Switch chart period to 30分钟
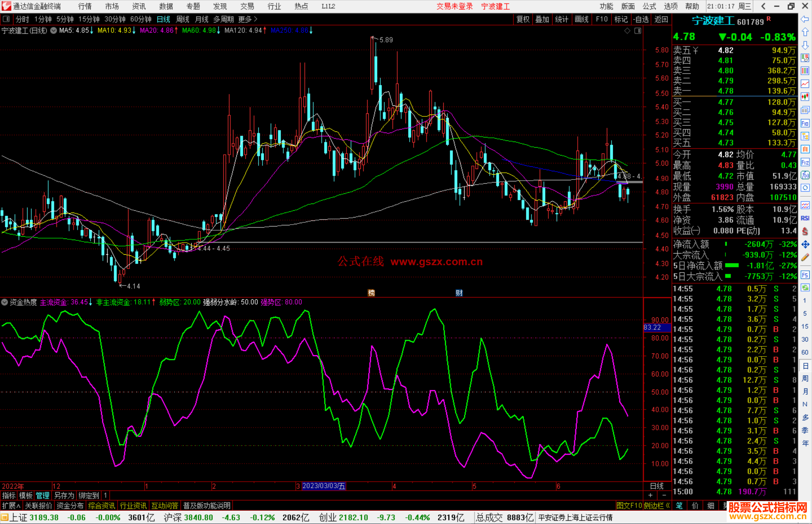 115,19
